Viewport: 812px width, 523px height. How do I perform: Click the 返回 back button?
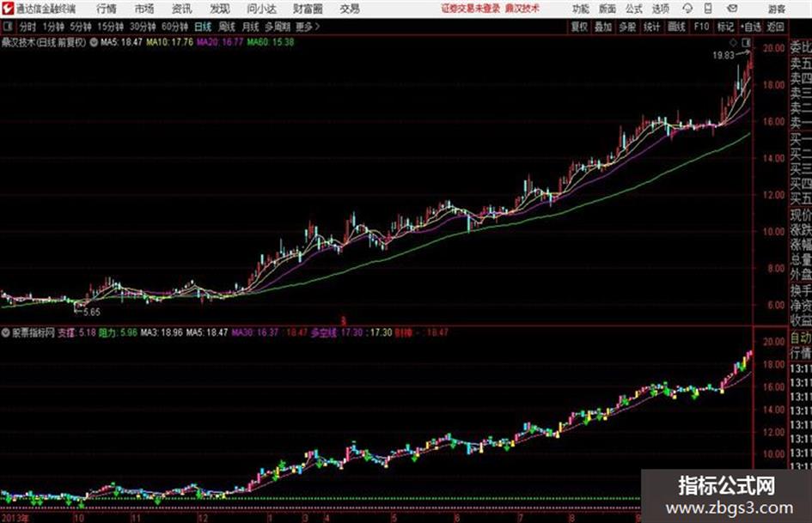click(775, 27)
